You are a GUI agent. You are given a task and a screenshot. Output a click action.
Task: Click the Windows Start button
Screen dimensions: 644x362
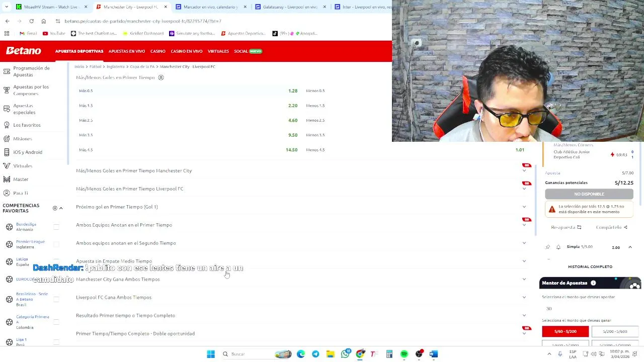pos(211,354)
